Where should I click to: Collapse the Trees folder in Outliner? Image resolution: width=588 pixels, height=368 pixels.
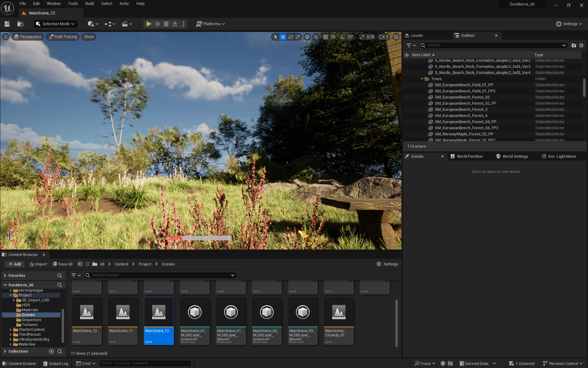pos(422,79)
